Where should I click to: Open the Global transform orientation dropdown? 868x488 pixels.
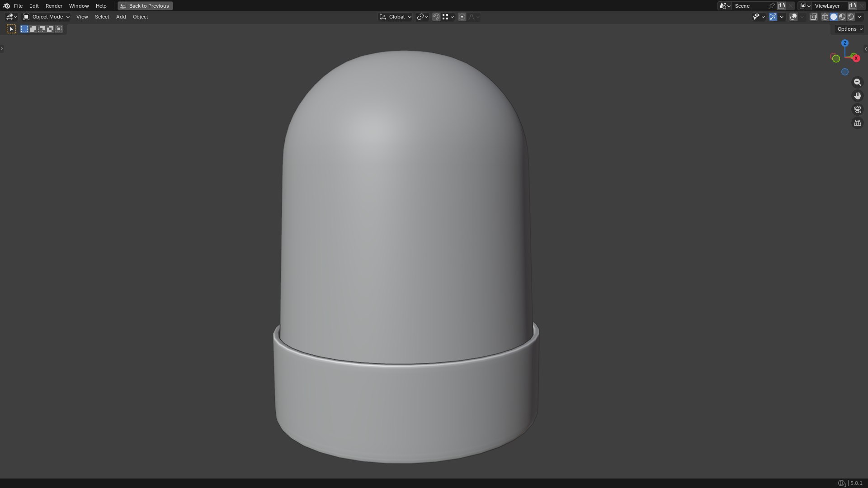(396, 17)
